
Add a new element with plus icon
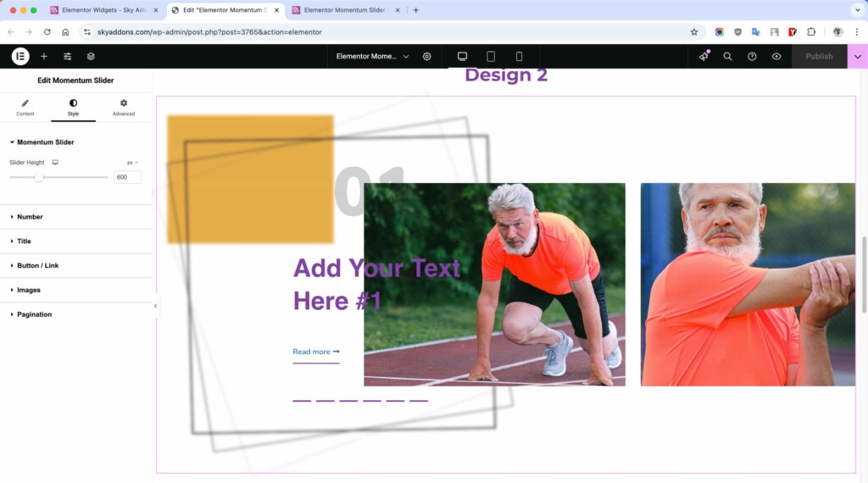pos(44,56)
